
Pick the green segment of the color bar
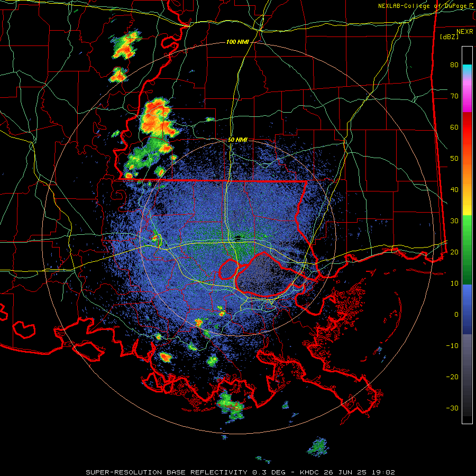pyautogui.click(x=467, y=250)
